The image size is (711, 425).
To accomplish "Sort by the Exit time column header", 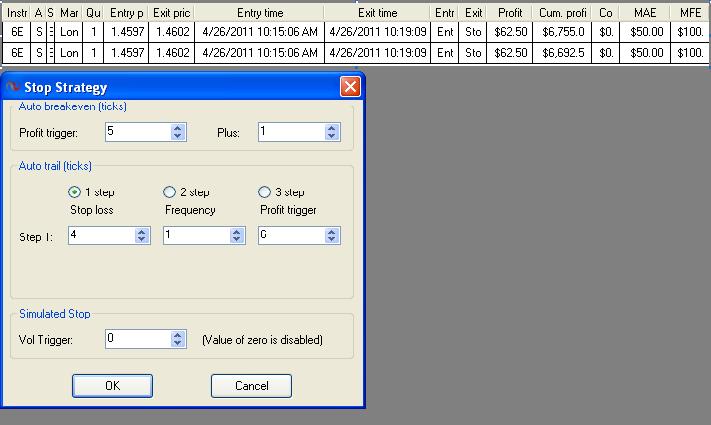I will [377, 13].
